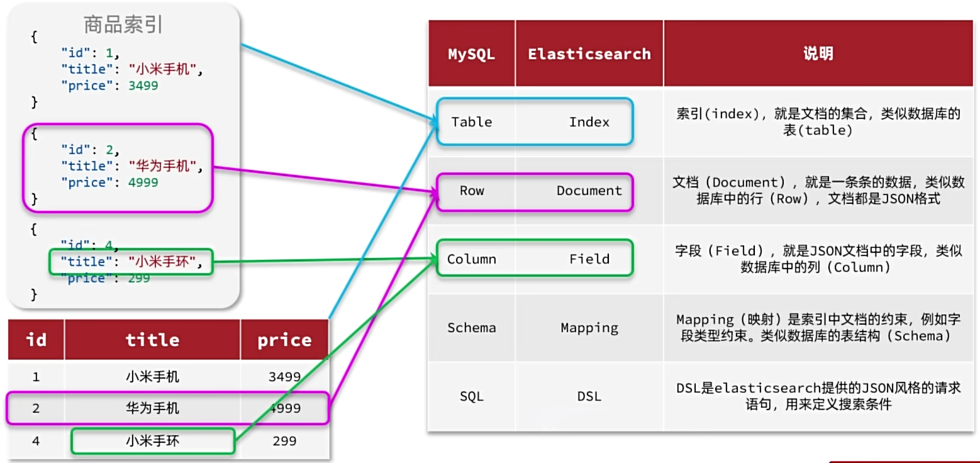Image resolution: width=980 pixels, height=463 pixels.
Task: Select the MySQL column header
Action: click(x=471, y=54)
